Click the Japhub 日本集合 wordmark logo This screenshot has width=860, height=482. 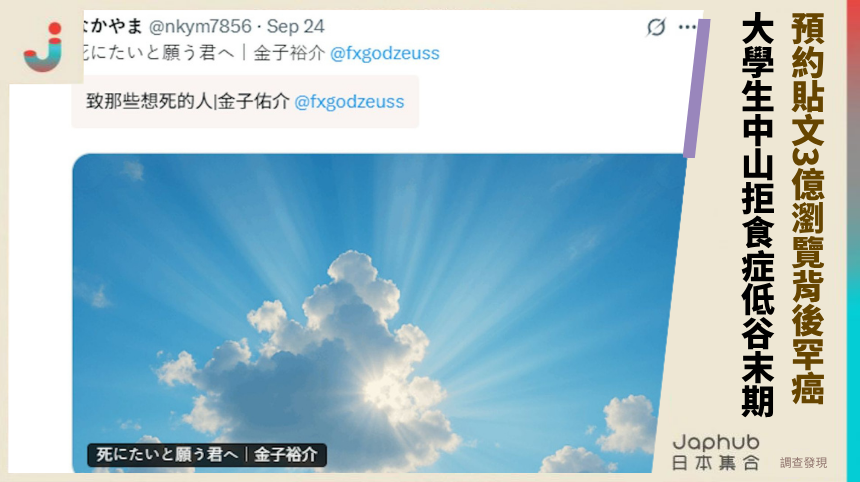click(x=716, y=452)
